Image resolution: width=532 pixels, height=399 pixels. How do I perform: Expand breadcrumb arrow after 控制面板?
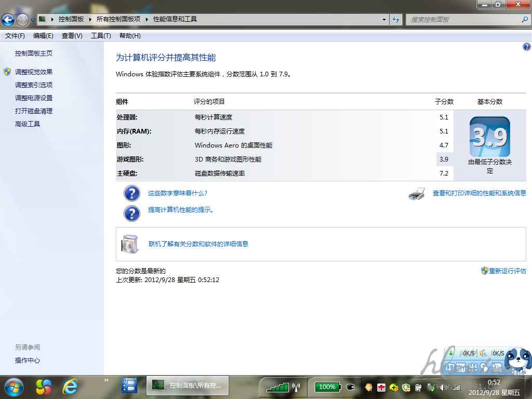(90, 19)
